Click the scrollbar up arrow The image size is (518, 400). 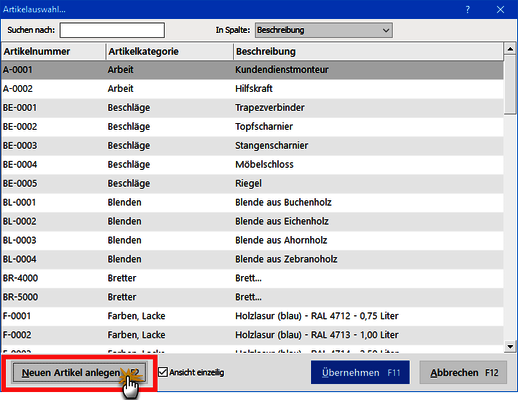(x=510, y=49)
